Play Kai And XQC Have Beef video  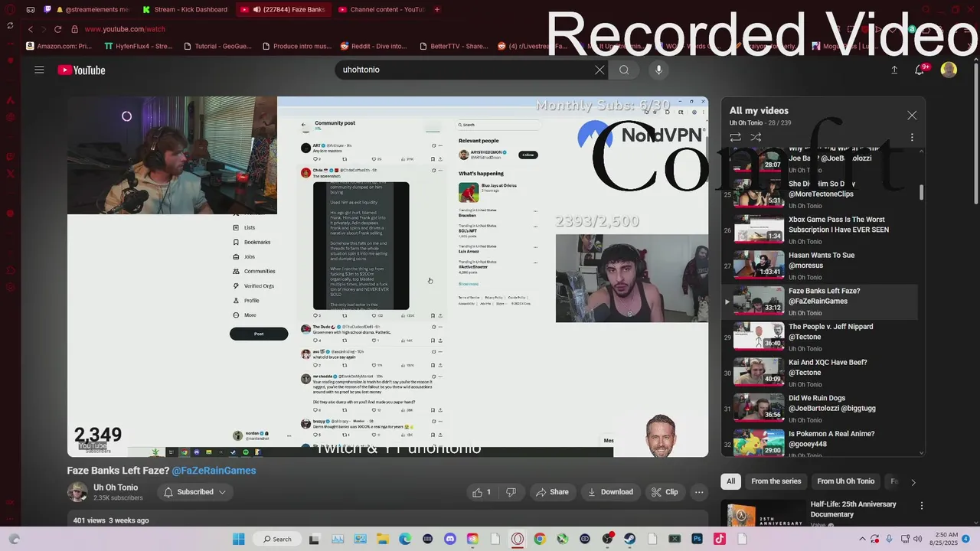tap(819, 373)
